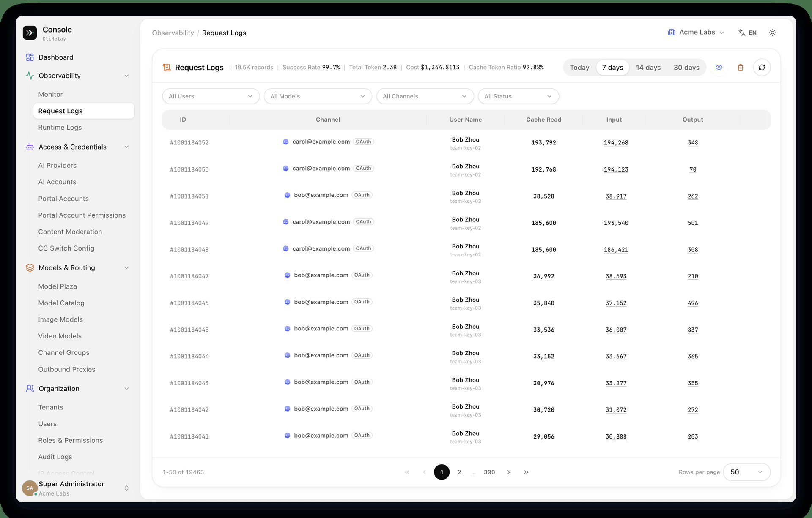Click Observability in the breadcrumb
This screenshot has height=518, width=812.
tap(173, 33)
